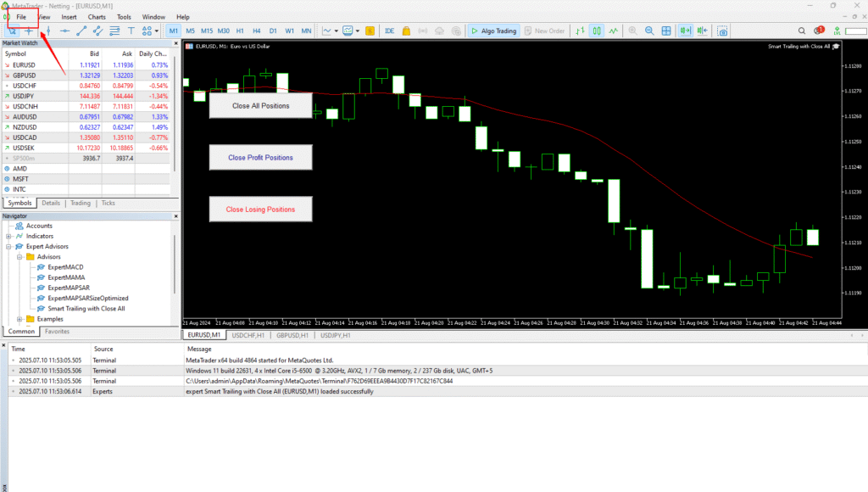Select the trendline drawing tool
The image size is (868, 492).
point(81,31)
